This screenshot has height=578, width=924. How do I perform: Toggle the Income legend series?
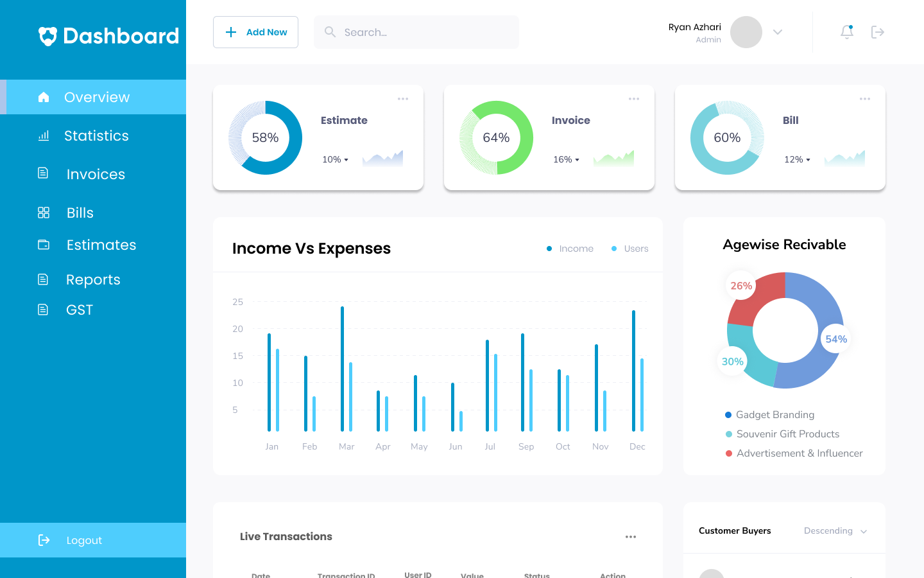point(570,249)
